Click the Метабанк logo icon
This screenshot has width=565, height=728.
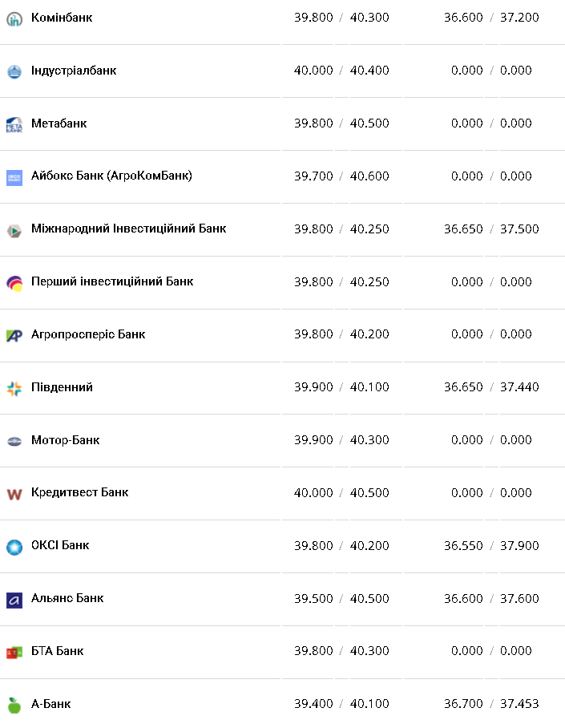(14, 124)
